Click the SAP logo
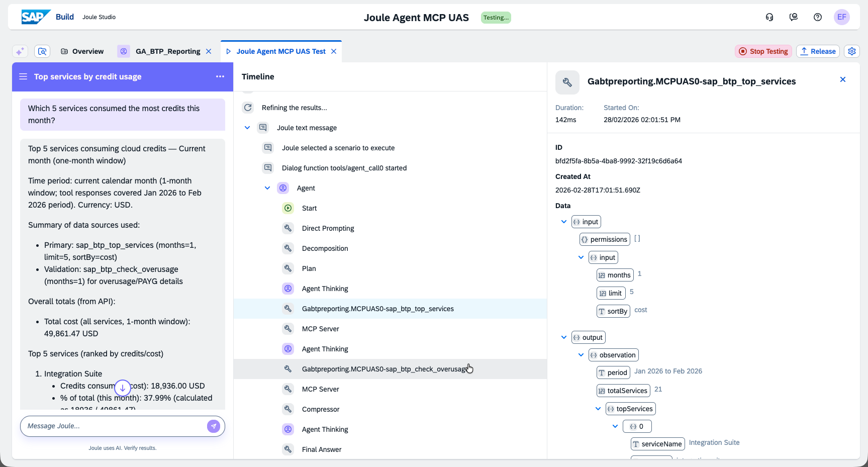This screenshot has width=868, height=467. 36,17
